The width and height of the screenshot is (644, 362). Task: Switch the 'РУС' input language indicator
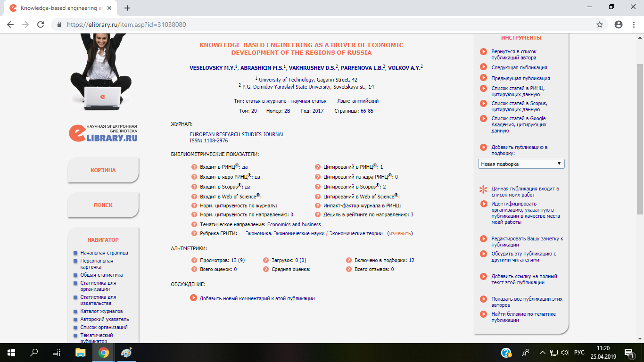[x=579, y=353]
